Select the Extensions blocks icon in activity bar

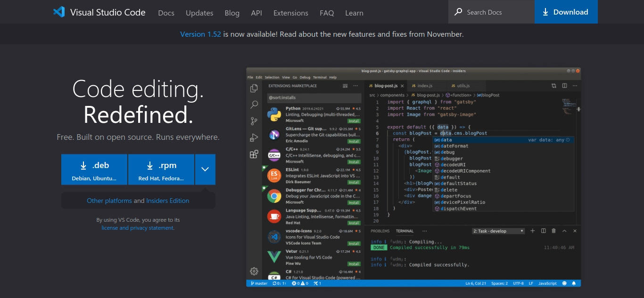(254, 154)
